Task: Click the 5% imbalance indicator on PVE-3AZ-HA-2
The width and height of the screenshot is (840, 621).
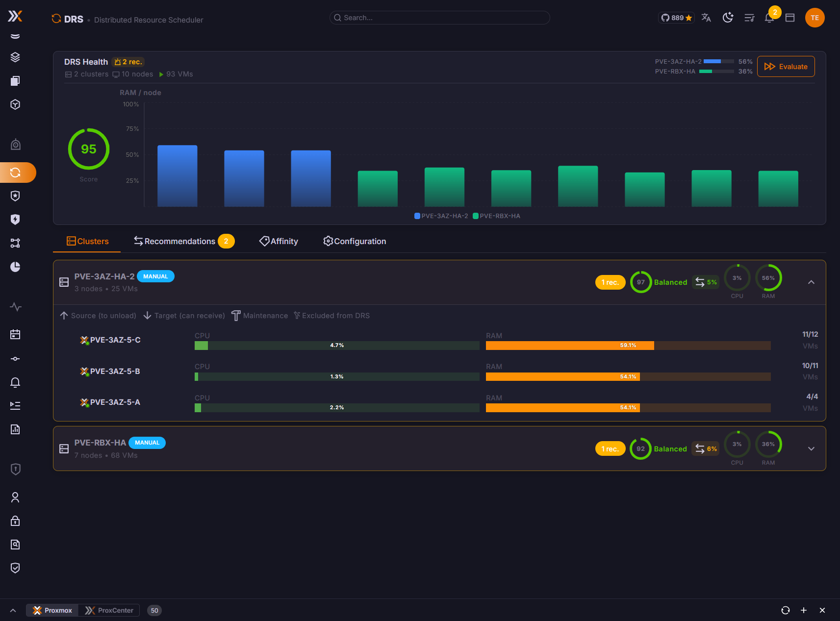Action: click(706, 282)
